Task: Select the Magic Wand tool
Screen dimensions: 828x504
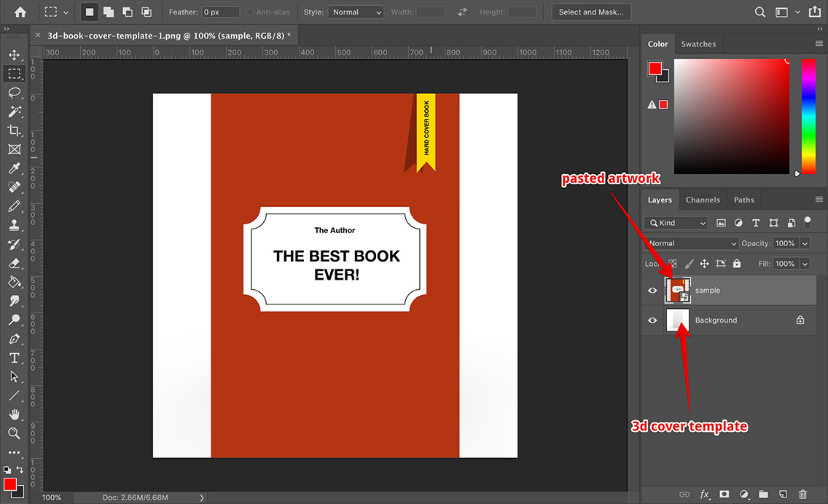Action: coord(15,111)
